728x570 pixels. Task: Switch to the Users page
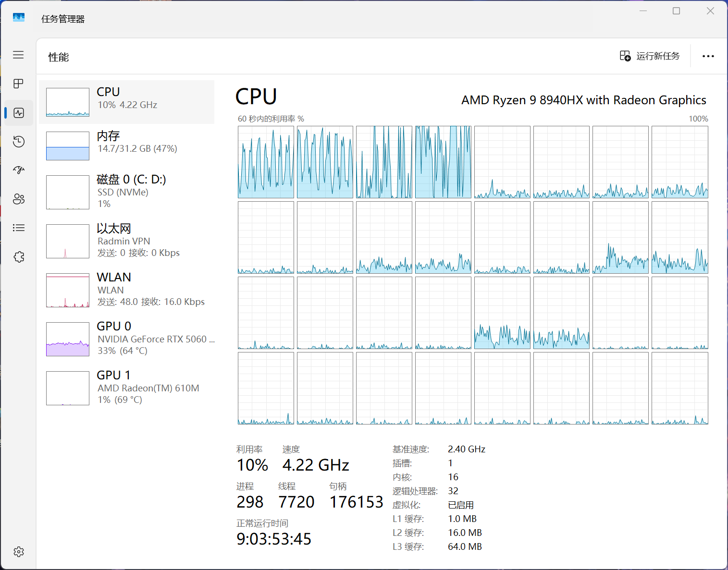[18, 199]
